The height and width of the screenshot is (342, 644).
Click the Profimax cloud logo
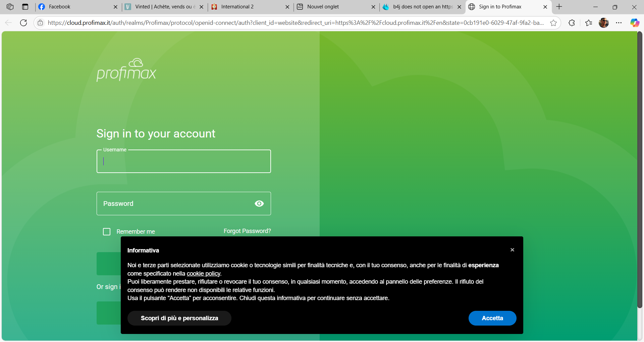coord(126,70)
